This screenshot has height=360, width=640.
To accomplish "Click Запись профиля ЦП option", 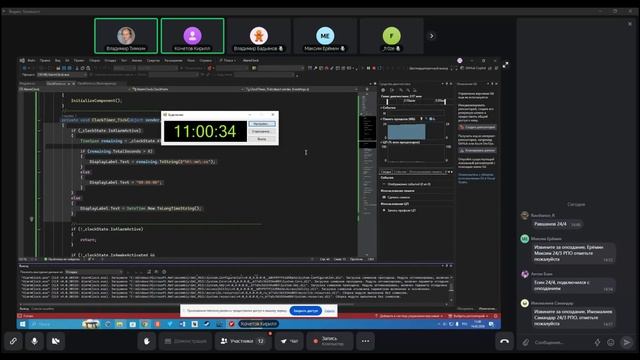I will (x=402, y=210).
